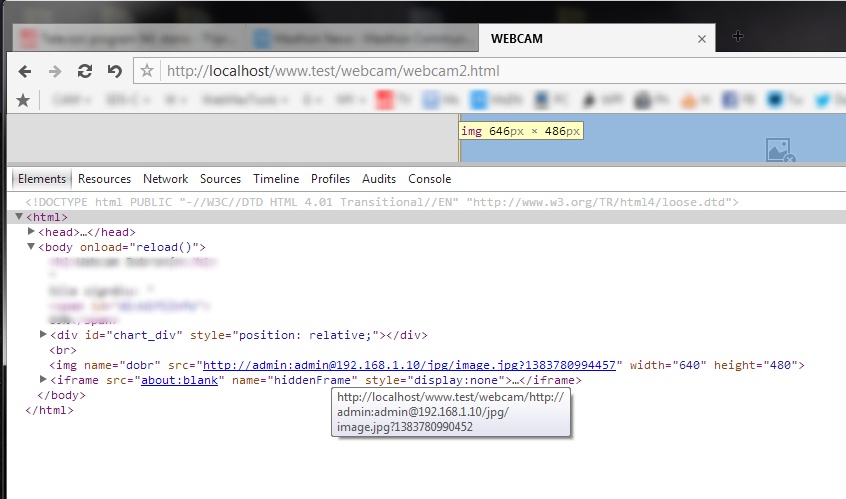The width and height of the screenshot is (846, 499).
Task: Reload the page with the refresh icon
Action: pyautogui.click(x=85, y=71)
